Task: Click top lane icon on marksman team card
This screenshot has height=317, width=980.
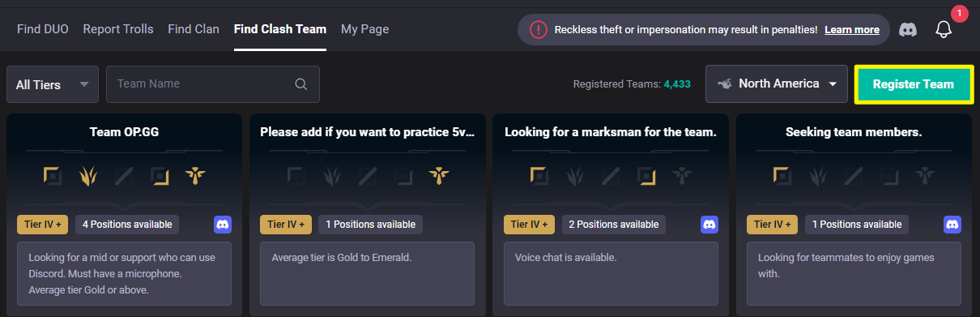Action: 540,175
